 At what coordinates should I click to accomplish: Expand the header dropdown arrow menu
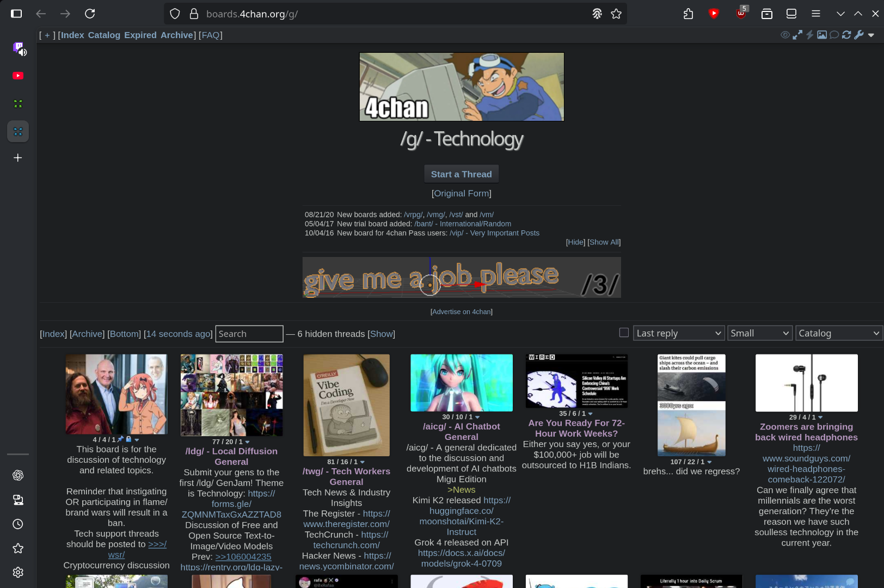pyautogui.click(x=871, y=35)
